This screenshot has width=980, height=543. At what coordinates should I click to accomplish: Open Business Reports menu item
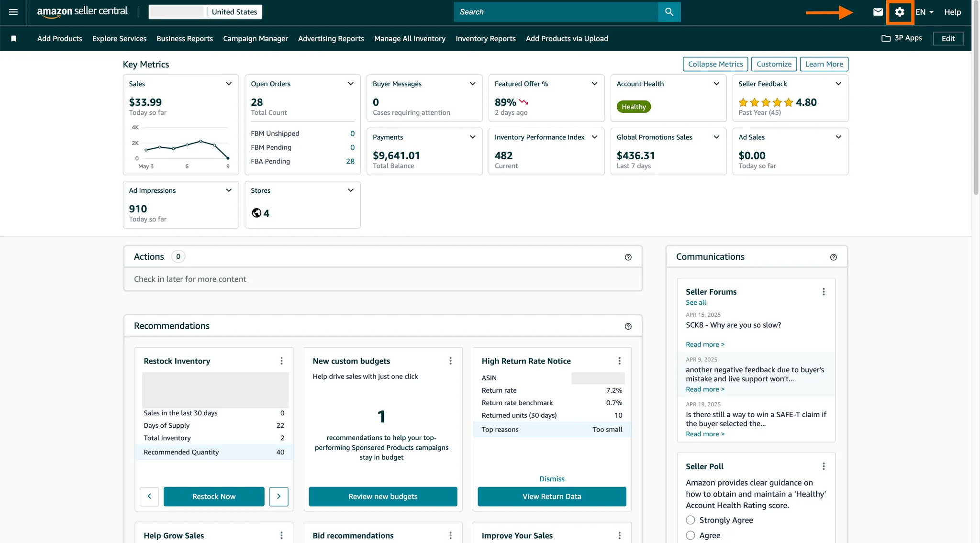click(185, 39)
